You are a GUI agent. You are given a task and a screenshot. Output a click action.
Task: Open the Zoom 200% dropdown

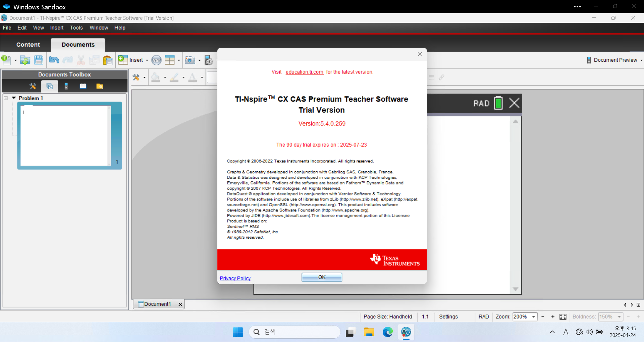click(x=533, y=317)
